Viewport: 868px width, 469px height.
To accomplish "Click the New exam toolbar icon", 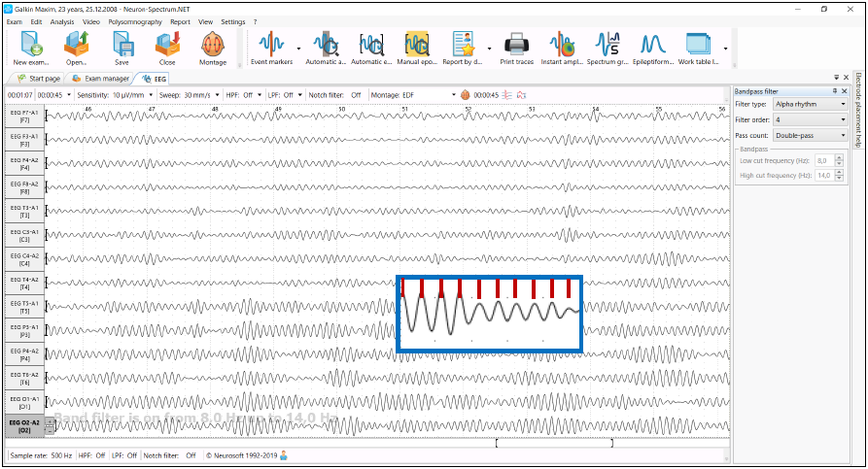I will click(x=31, y=45).
